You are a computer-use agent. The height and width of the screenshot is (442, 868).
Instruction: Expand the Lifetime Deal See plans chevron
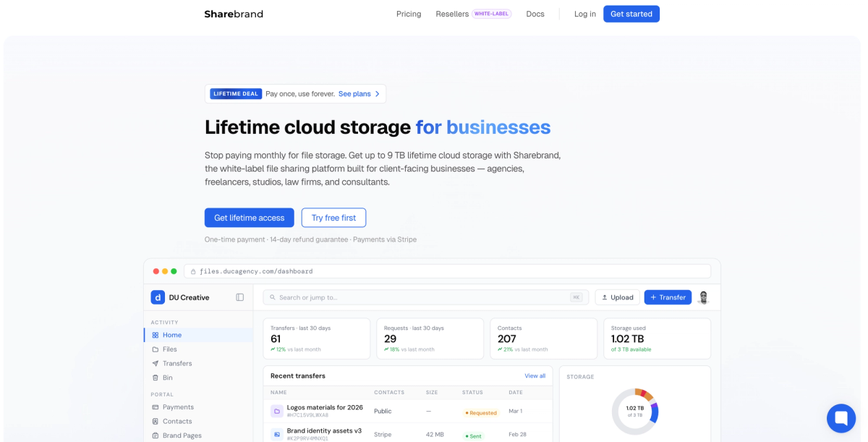tap(378, 93)
